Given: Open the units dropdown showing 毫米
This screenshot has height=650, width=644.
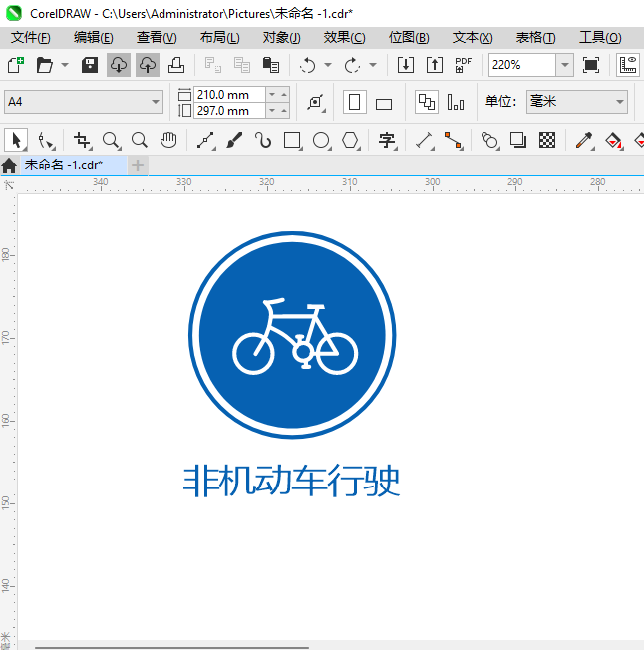Looking at the screenshot, I should point(577,102).
